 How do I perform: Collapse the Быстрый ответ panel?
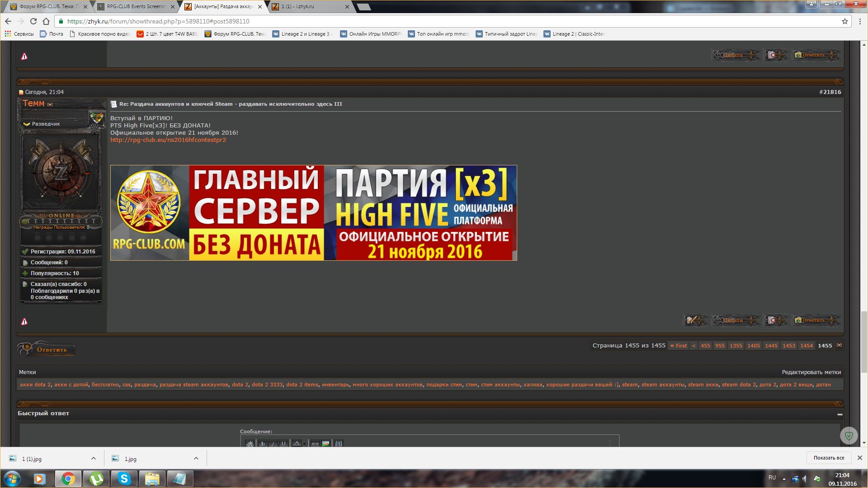(x=840, y=414)
